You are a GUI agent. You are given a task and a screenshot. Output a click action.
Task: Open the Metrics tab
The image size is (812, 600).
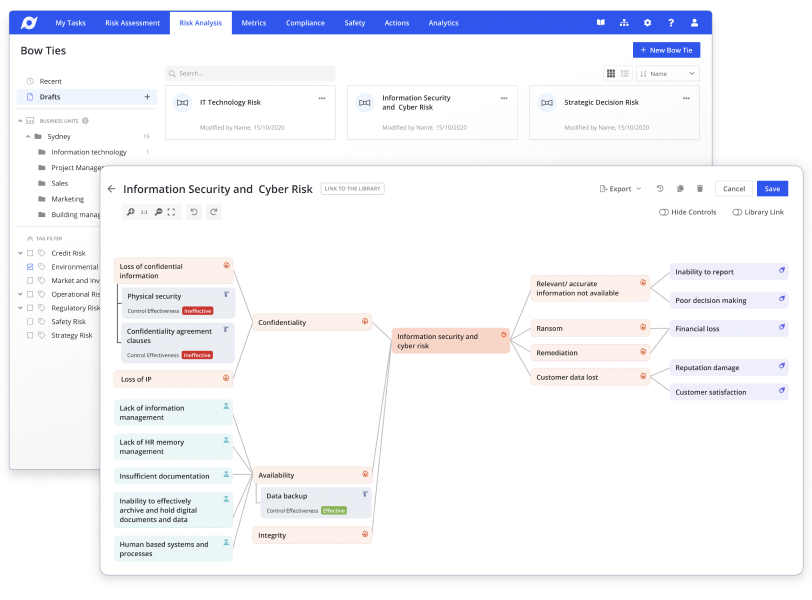point(254,23)
